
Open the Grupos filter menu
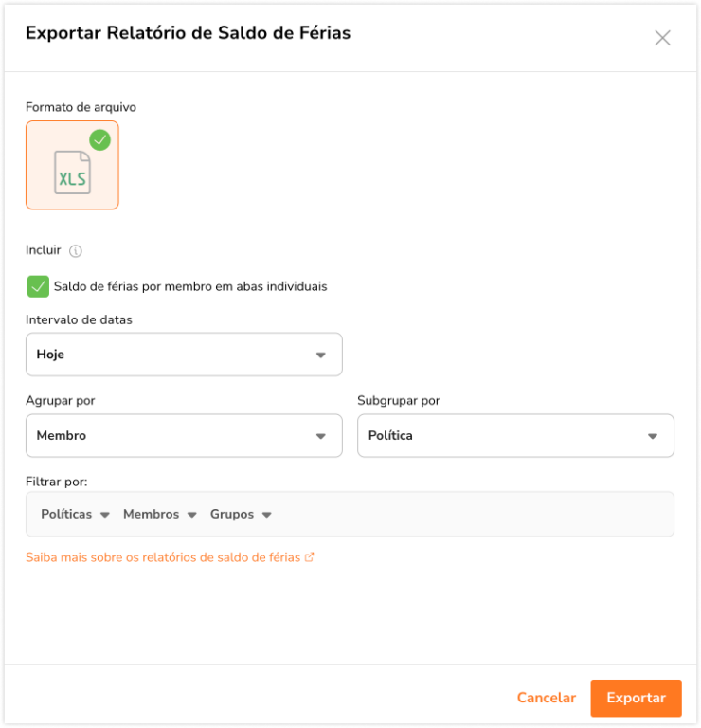pyautogui.click(x=241, y=514)
